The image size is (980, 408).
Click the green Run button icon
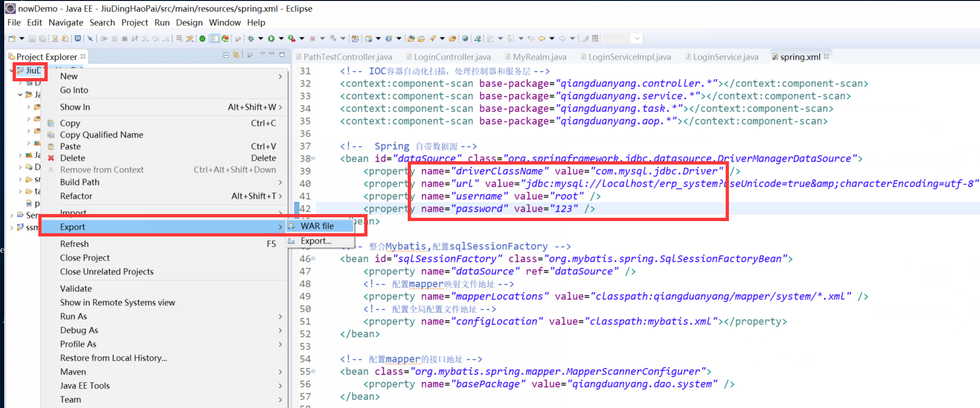point(271,38)
